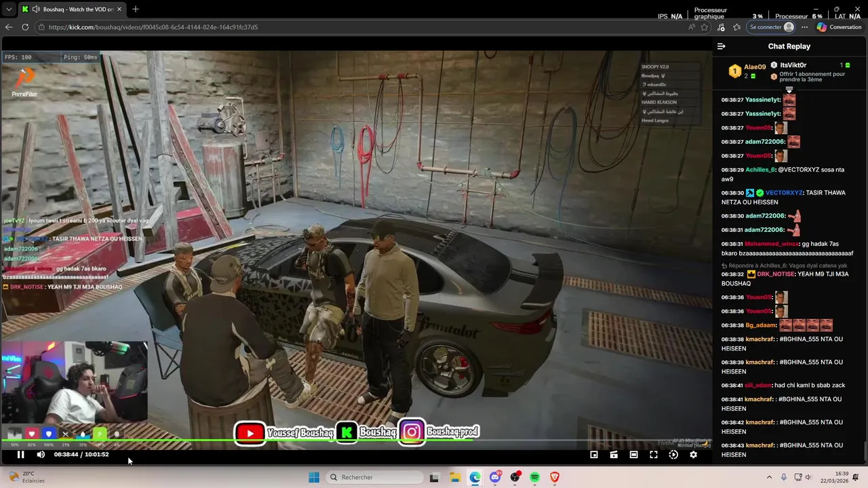Open the browser three-dot menu
This screenshot has width=868, height=488.
(805, 27)
